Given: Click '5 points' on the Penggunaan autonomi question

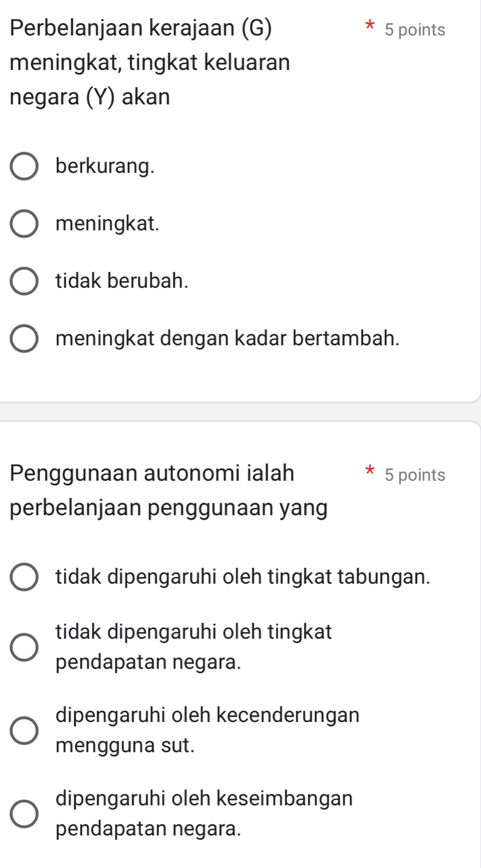Looking at the screenshot, I should [x=415, y=475].
